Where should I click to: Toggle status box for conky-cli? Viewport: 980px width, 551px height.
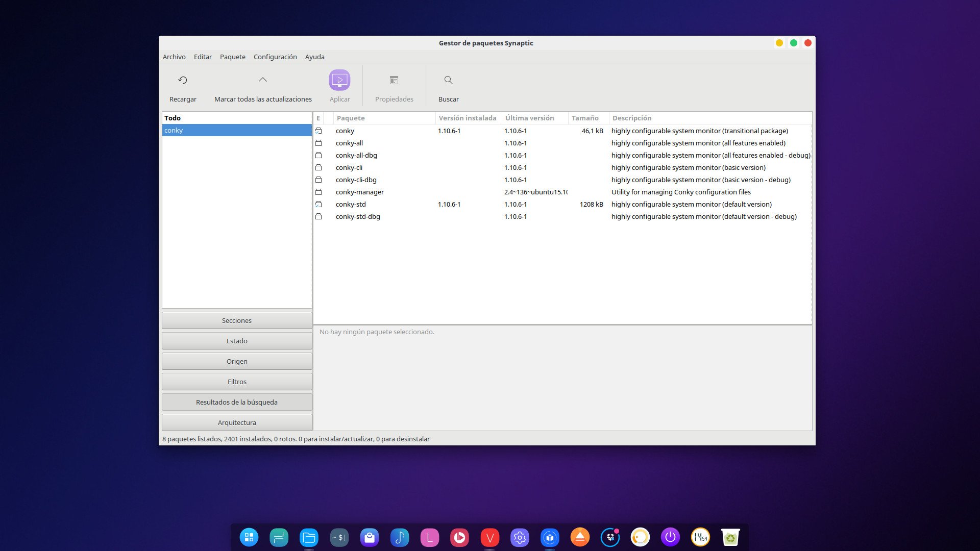(318, 168)
